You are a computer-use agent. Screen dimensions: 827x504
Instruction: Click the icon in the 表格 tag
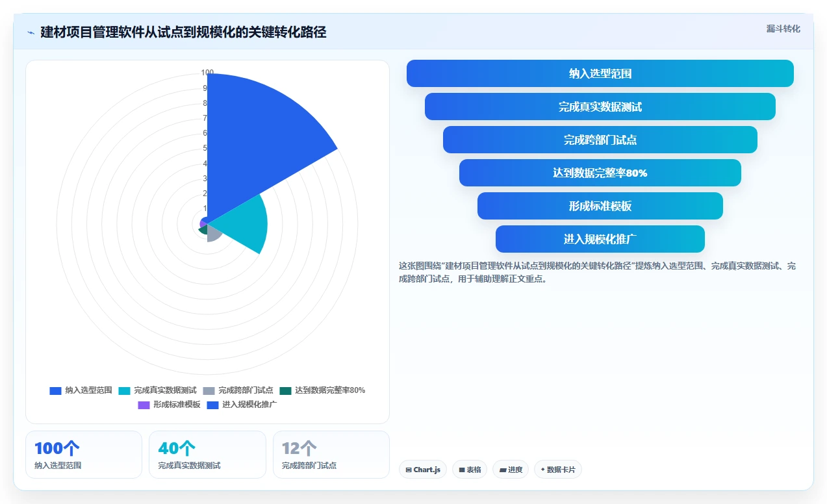(462, 470)
